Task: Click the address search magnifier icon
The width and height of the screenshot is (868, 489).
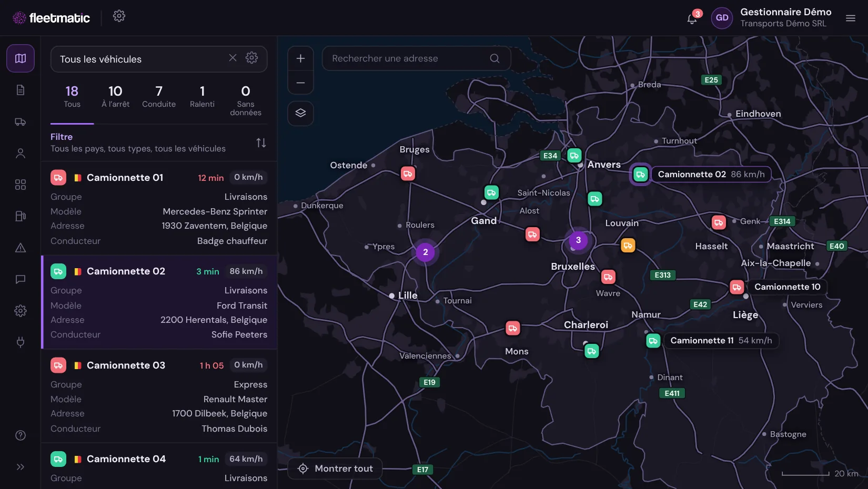Action: pyautogui.click(x=494, y=58)
